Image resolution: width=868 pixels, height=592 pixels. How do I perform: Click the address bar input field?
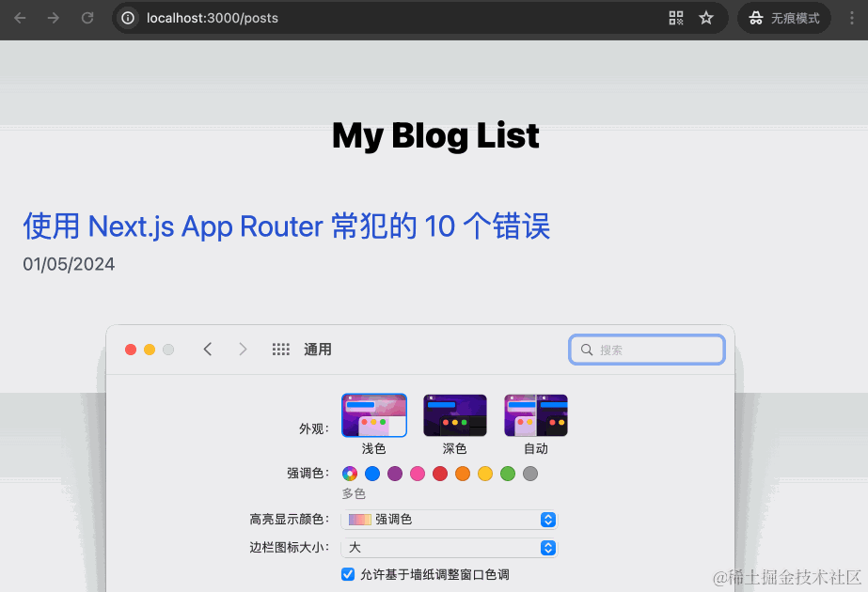click(282, 18)
